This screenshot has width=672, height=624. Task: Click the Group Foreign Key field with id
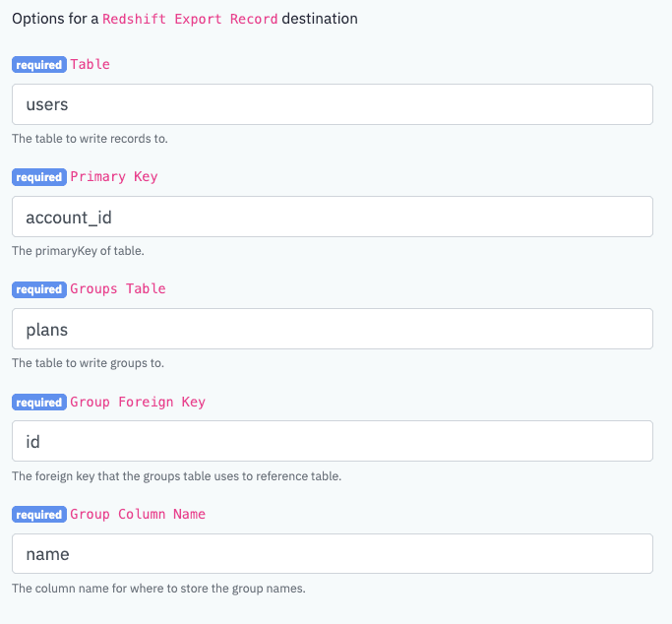click(333, 441)
